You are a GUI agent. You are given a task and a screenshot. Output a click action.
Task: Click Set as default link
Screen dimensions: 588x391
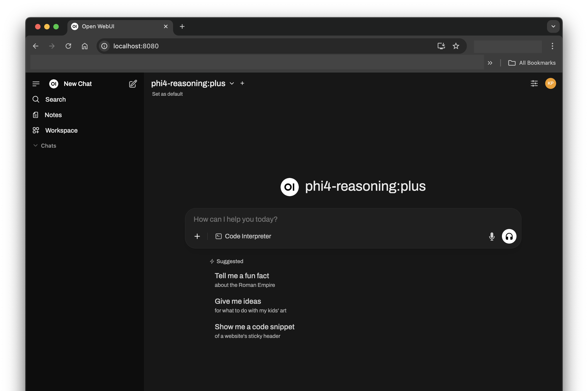click(x=167, y=94)
